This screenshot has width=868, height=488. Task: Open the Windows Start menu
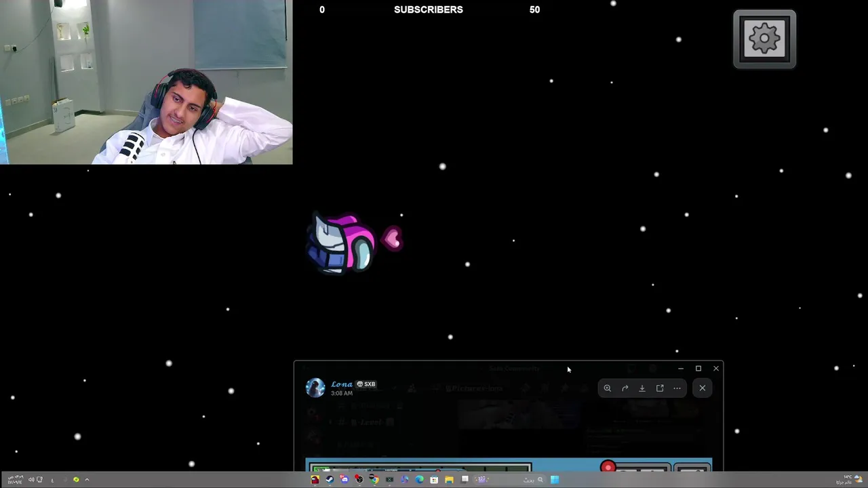tap(555, 479)
